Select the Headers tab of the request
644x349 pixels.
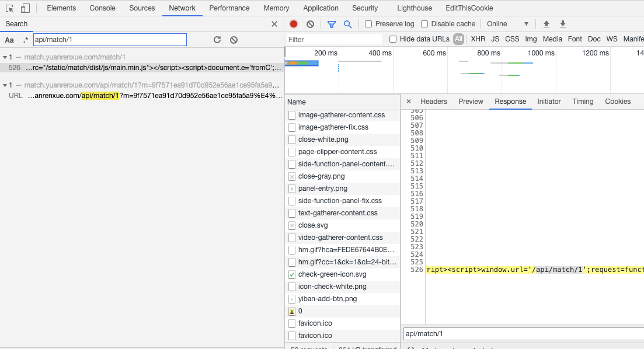click(x=433, y=102)
